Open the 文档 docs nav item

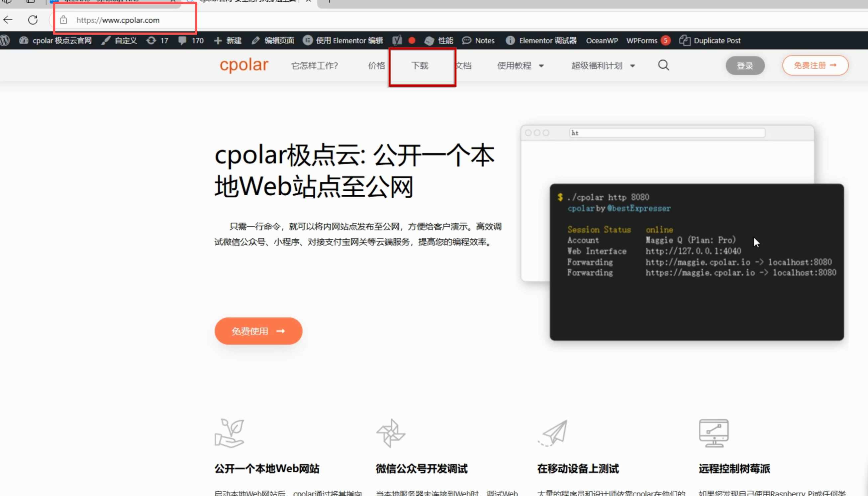click(x=463, y=65)
